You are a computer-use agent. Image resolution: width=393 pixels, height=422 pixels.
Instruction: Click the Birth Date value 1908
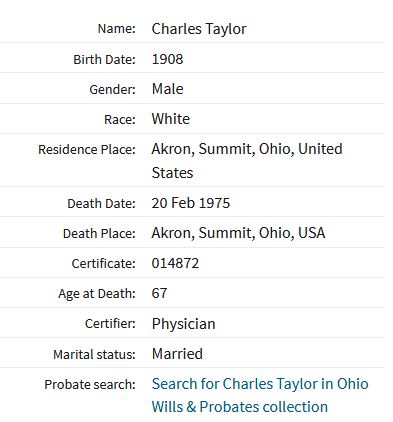click(167, 59)
